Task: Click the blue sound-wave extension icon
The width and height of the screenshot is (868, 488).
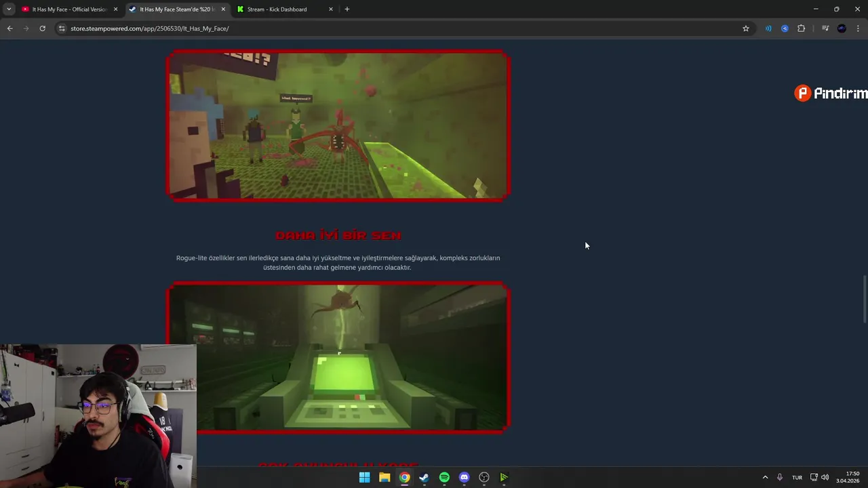Action: (x=768, y=28)
